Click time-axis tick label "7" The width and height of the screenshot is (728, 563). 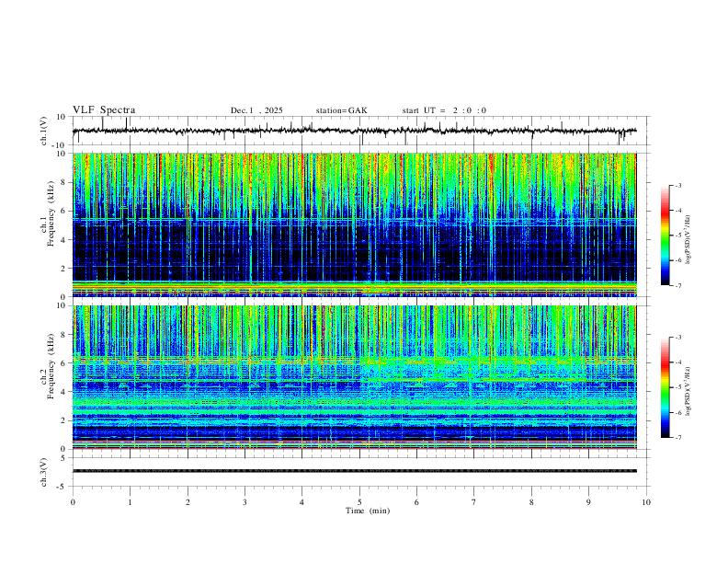474,502
